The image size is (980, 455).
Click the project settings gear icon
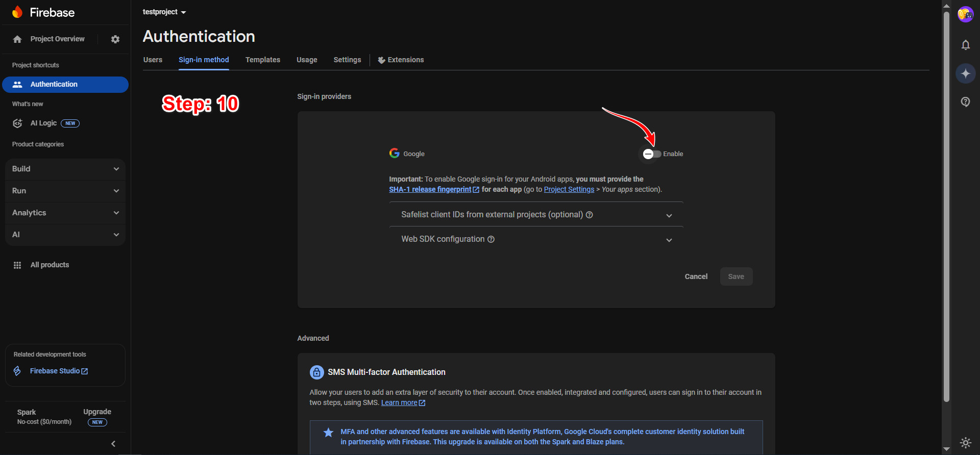click(x=115, y=39)
